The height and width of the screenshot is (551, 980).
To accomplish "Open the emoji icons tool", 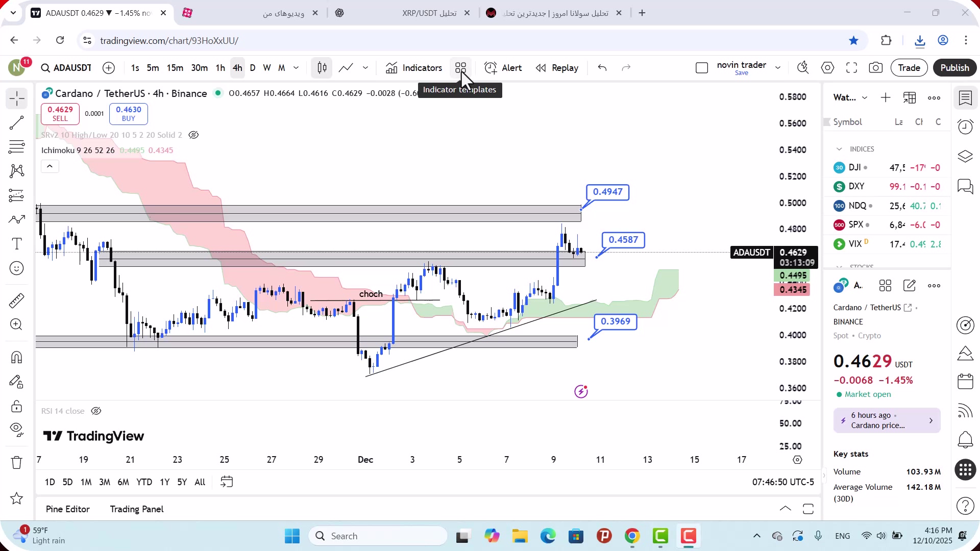I will [x=17, y=268].
